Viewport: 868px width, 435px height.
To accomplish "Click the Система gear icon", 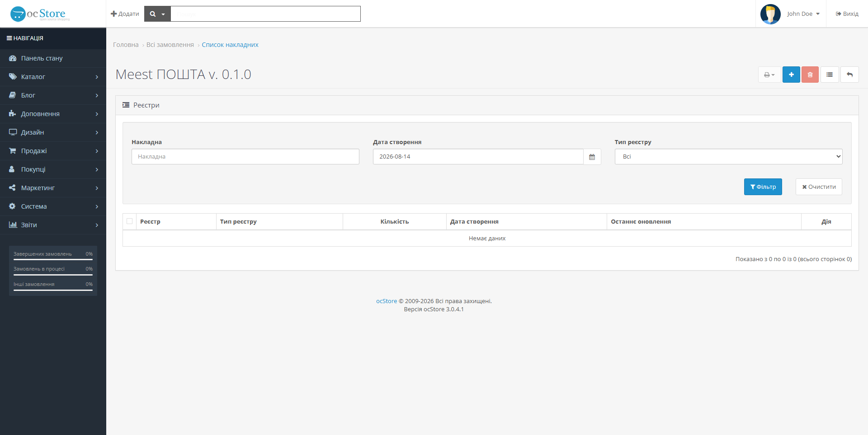I will [x=12, y=206].
